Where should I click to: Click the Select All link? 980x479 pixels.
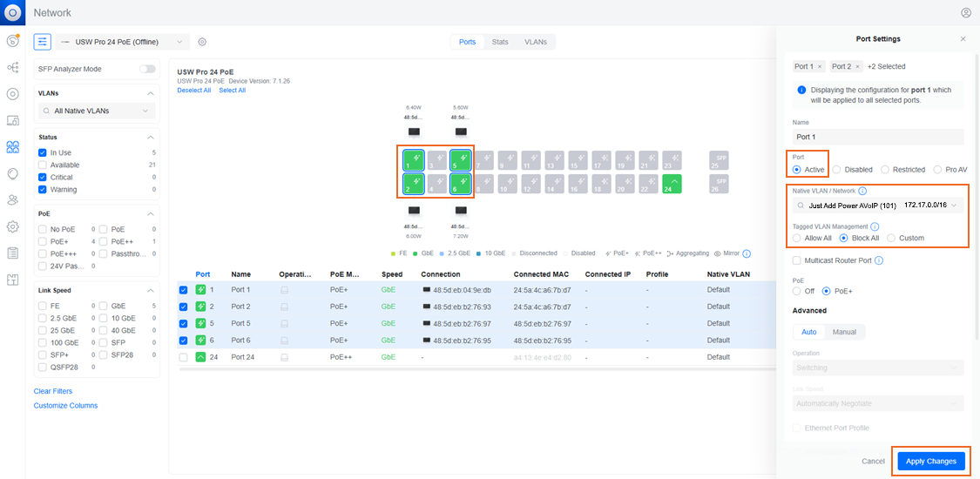click(x=232, y=90)
